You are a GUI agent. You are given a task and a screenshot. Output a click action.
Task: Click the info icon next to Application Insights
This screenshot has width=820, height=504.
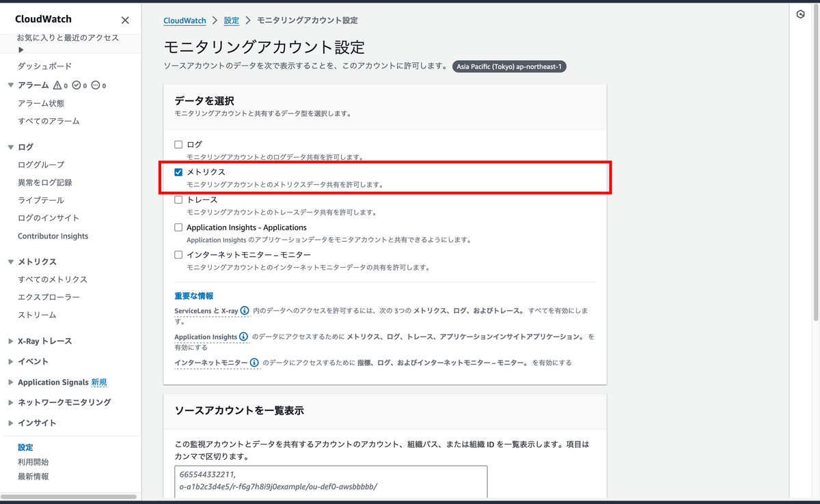(x=243, y=337)
